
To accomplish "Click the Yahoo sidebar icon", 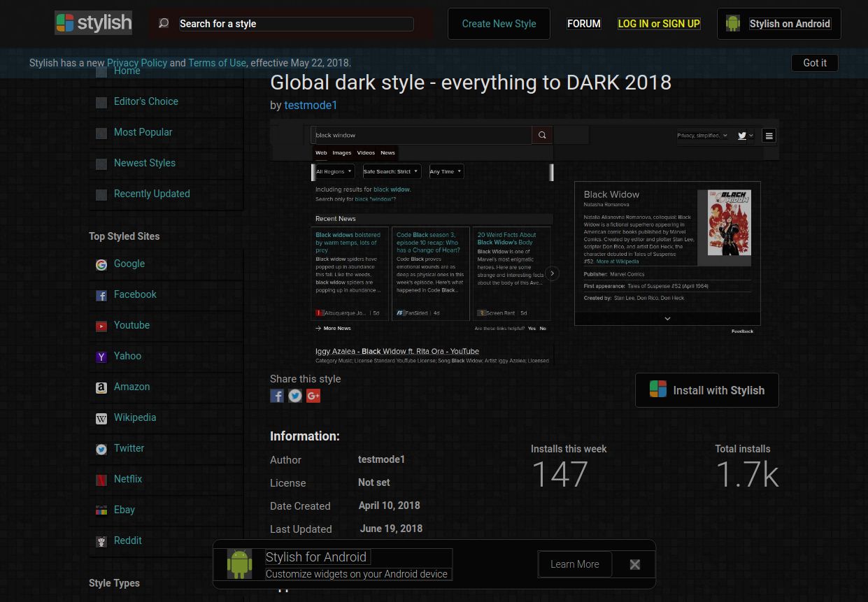I will (101, 357).
